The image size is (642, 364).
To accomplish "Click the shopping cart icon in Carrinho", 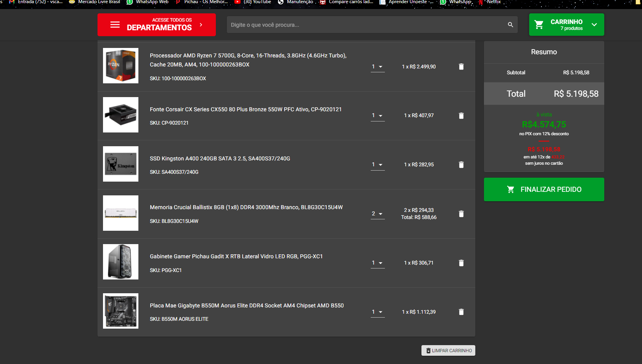I will [539, 25].
